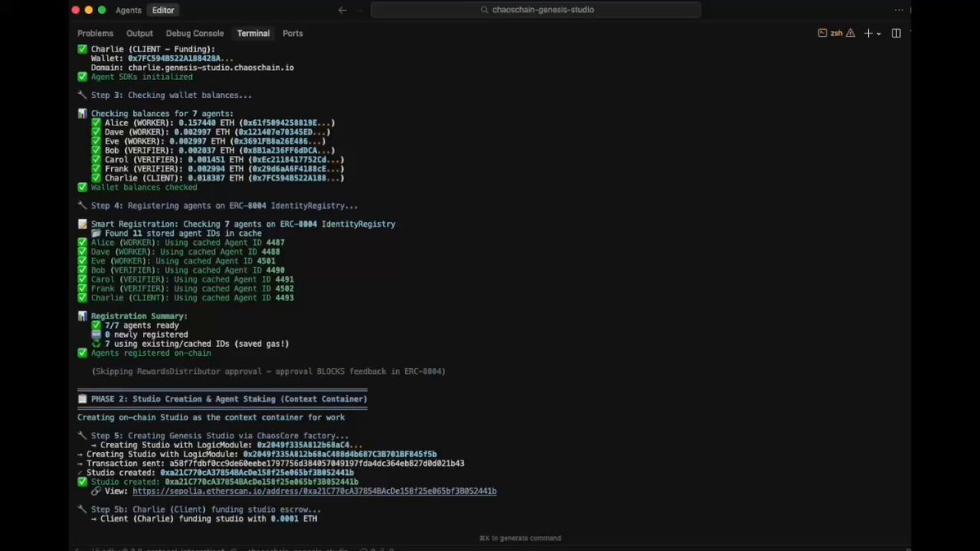Click the warning triangle next to zsh
The width and height of the screenshot is (980, 551).
click(850, 33)
